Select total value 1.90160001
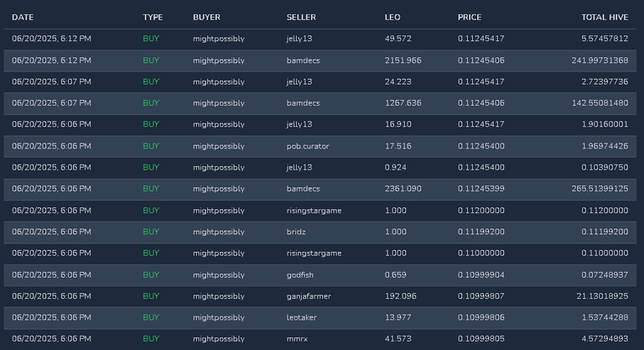The height and width of the screenshot is (350, 644). [605, 124]
